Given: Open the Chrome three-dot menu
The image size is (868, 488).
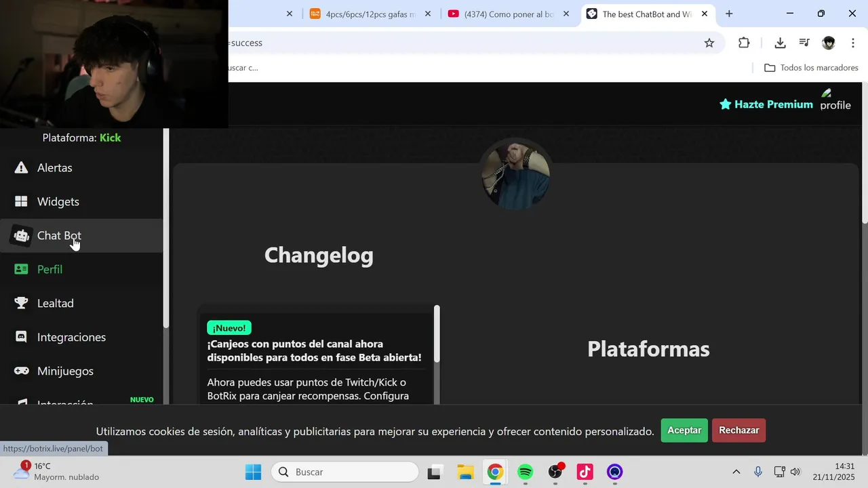Looking at the screenshot, I should (x=852, y=43).
